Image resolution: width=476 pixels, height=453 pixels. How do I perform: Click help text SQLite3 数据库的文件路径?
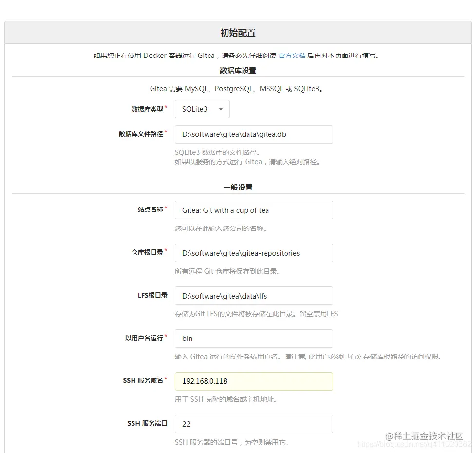tap(217, 152)
